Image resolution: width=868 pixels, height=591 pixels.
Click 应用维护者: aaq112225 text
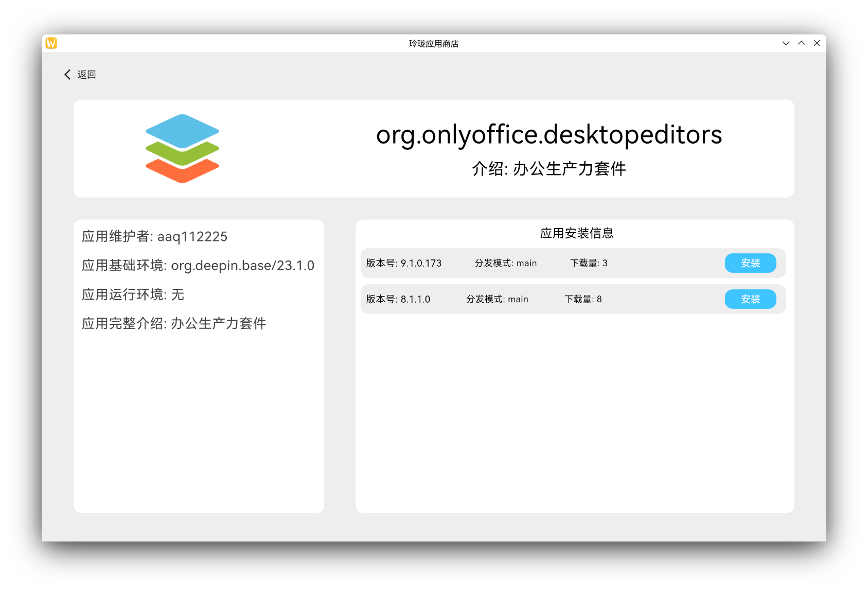point(154,237)
